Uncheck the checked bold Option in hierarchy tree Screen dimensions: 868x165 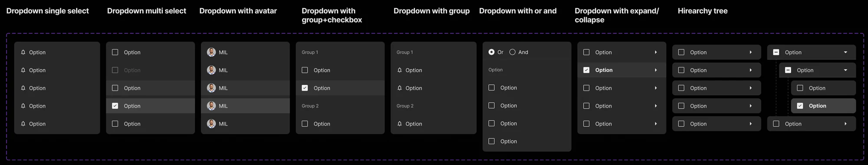click(x=800, y=106)
